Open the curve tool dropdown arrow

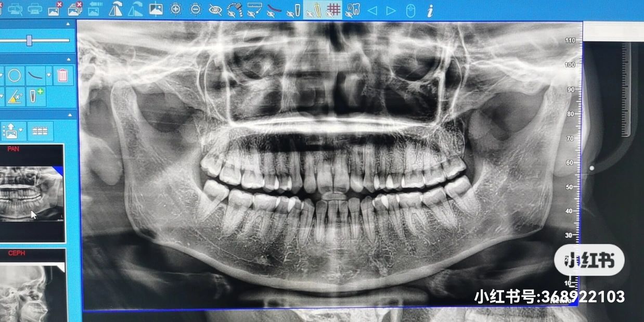[x=49, y=76]
